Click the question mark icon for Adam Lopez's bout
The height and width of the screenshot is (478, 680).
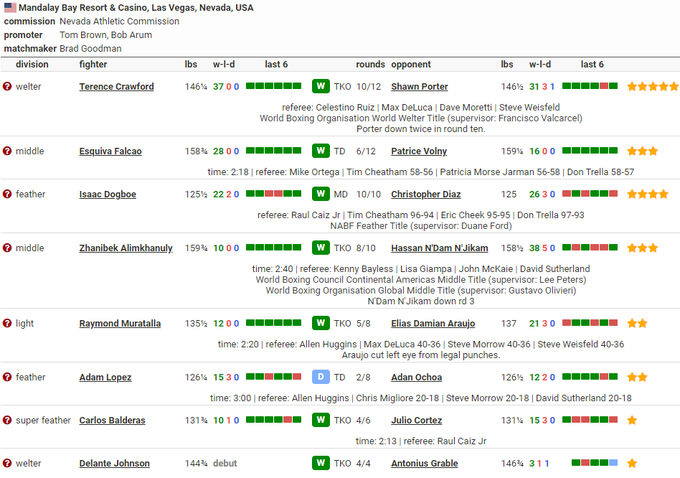pyautogui.click(x=8, y=378)
